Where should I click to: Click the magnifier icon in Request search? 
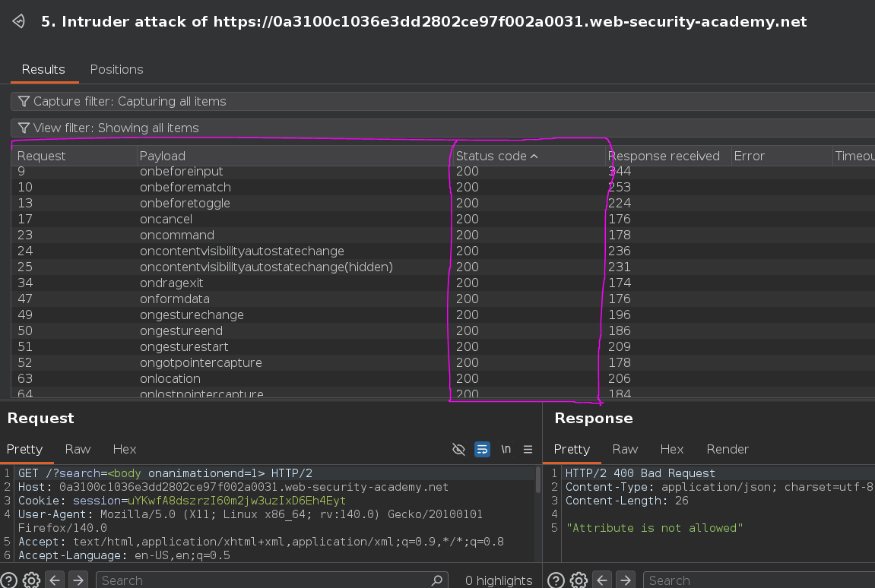click(438, 580)
